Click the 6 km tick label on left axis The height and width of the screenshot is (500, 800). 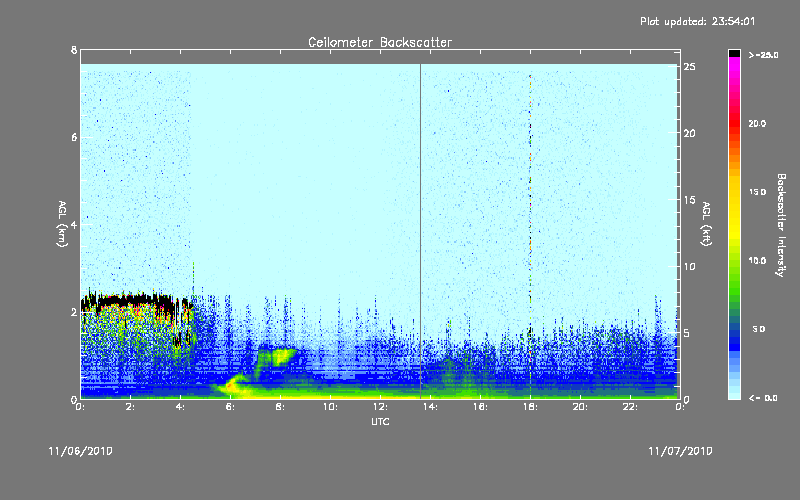click(74, 137)
